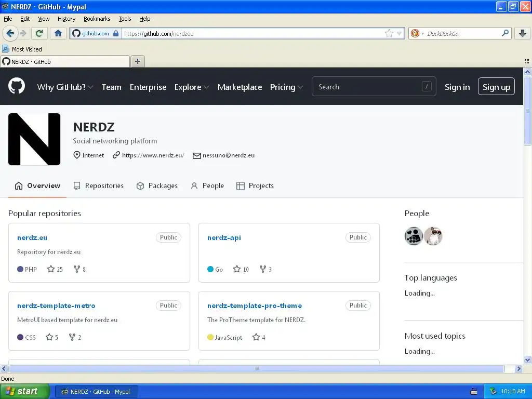The image size is (532, 399).
Task: Open the search engine selector dropdown arrow
Action: point(422,34)
